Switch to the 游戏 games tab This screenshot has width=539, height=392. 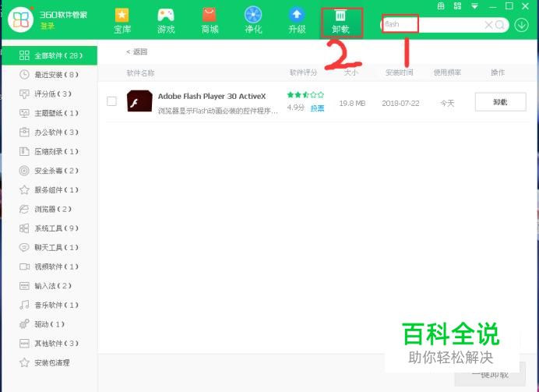pyautogui.click(x=166, y=21)
